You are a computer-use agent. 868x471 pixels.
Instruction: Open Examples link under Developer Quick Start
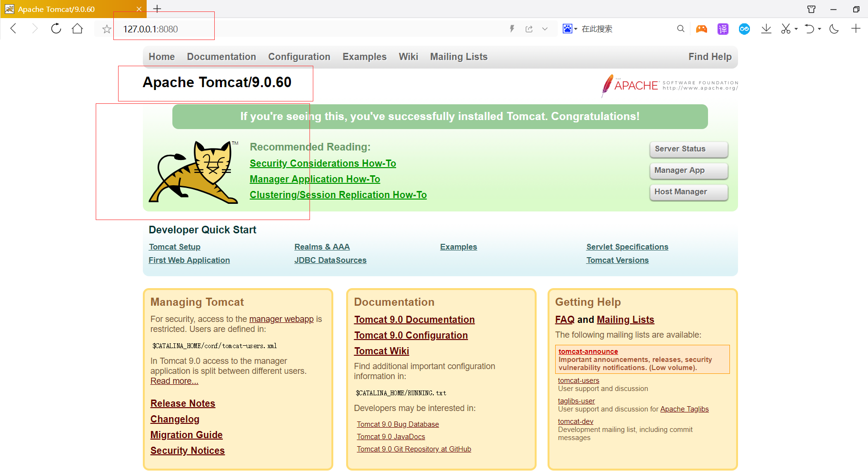pos(459,247)
